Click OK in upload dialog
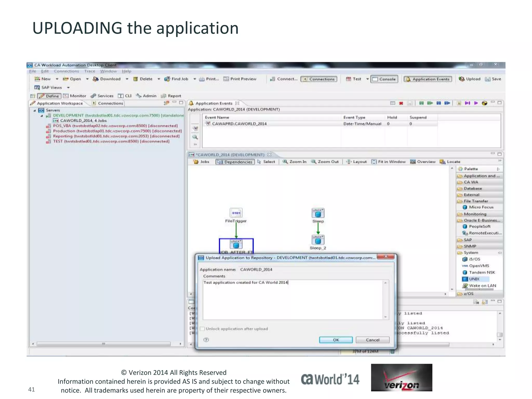Viewport: 532px width, 399px height. (x=336, y=340)
